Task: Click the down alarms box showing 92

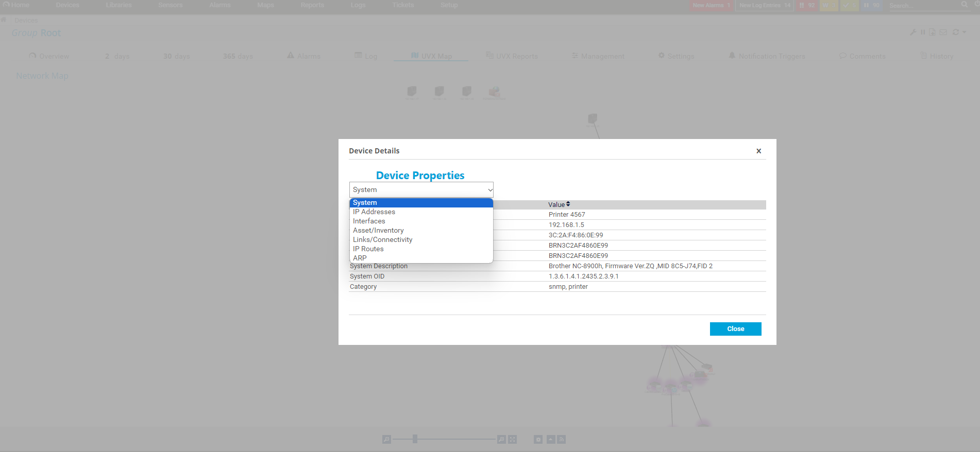Action: click(x=807, y=5)
